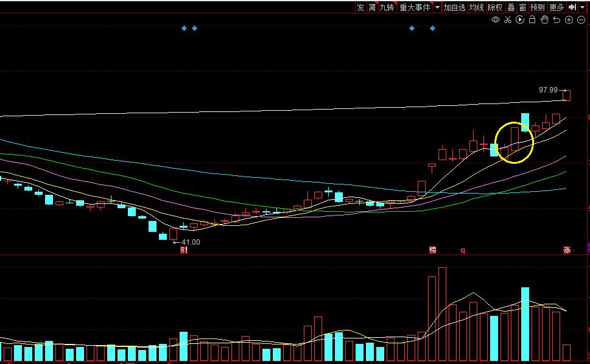Click the 预测 forecast button

537,7
